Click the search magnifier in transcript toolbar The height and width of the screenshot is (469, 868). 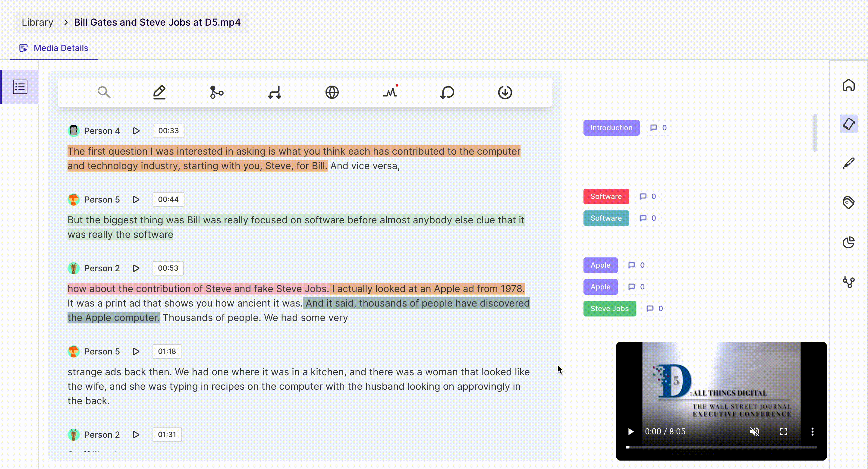point(104,92)
